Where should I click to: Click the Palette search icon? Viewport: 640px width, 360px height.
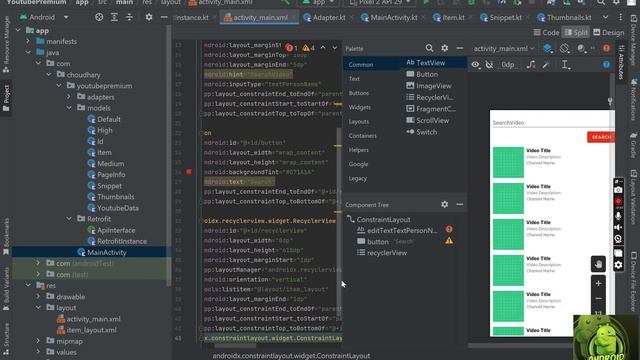(x=429, y=48)
